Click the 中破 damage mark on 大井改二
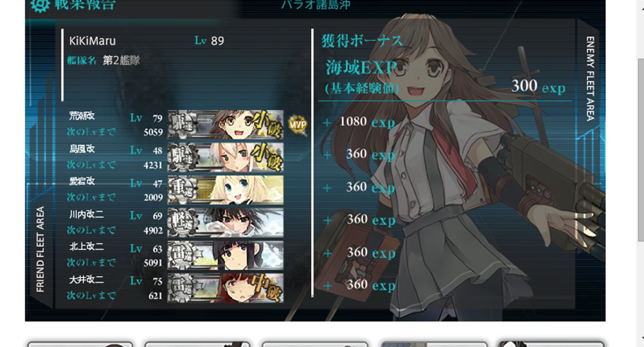 pyautogui.click(x=267, y=286)
